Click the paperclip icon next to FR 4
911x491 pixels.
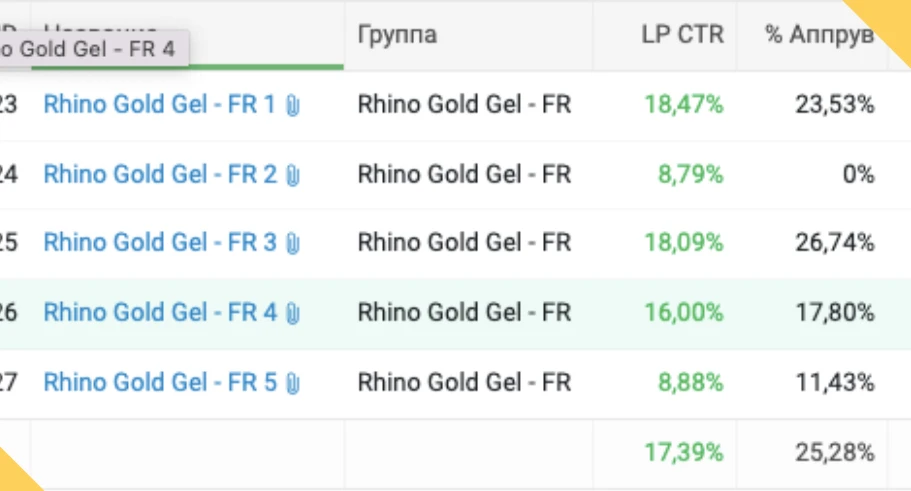293,313
